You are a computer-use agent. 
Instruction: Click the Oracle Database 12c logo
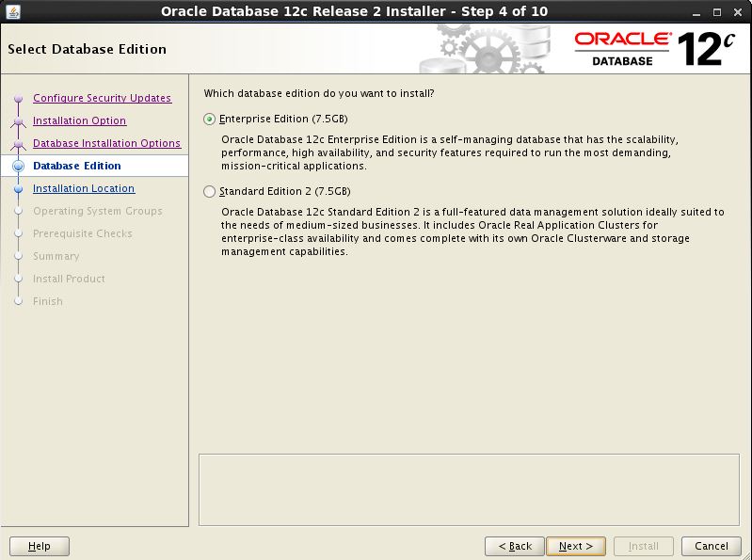[655, 49]
